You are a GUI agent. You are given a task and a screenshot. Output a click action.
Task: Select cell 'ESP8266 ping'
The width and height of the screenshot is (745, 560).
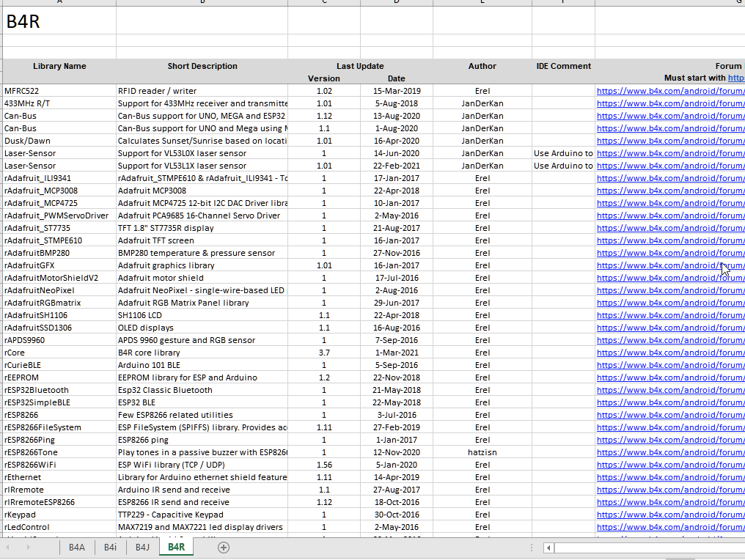(202, 440)
